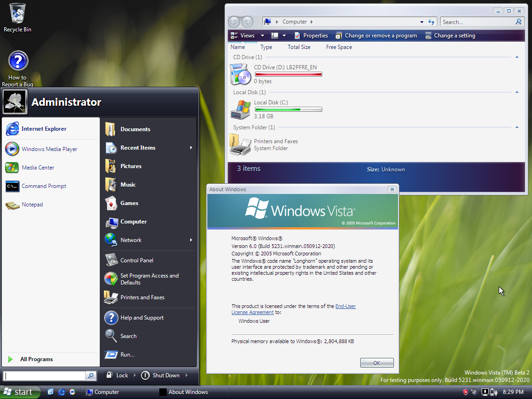Click OK in About Windows dialog

[376, 363]
